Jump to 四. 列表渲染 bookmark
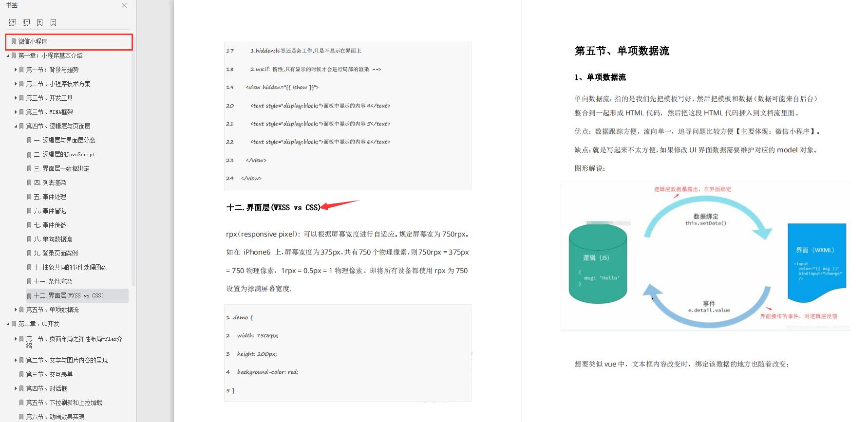Screen dimensions: 868x422 point(50,183)
